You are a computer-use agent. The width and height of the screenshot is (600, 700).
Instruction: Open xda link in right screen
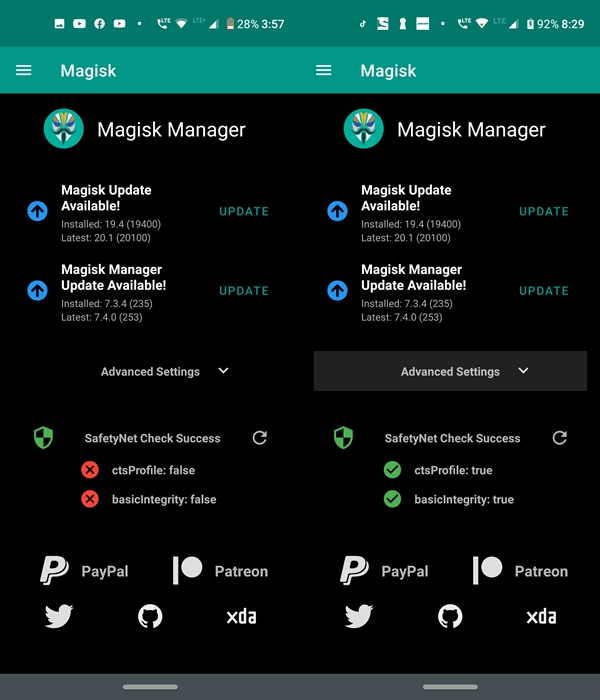[542, 617]
